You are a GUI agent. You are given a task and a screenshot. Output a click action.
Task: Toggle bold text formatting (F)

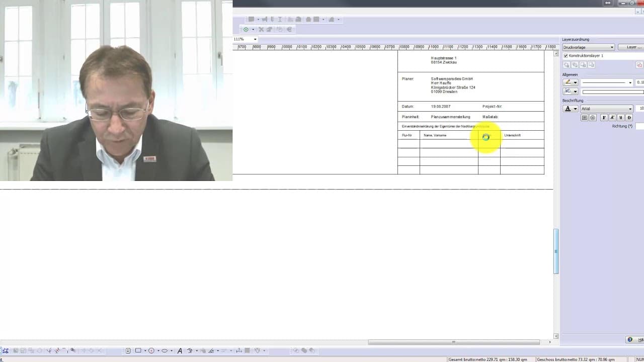pyautogui.click(x=604, y=118)
